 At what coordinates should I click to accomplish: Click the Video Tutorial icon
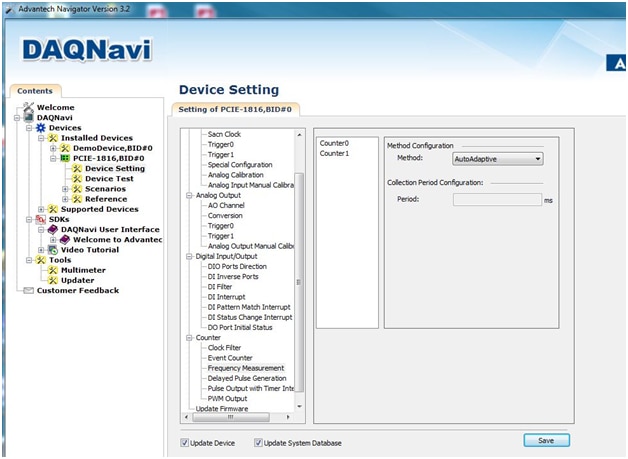point(52,250)
